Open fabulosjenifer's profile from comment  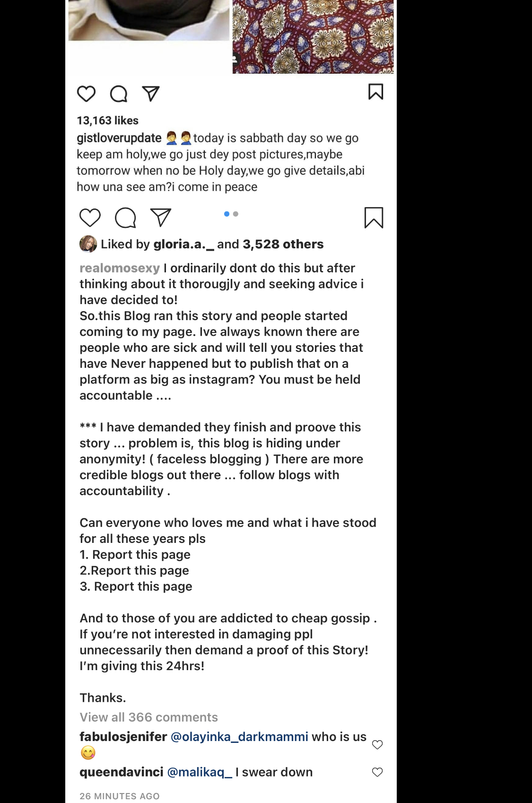[123, 737]
